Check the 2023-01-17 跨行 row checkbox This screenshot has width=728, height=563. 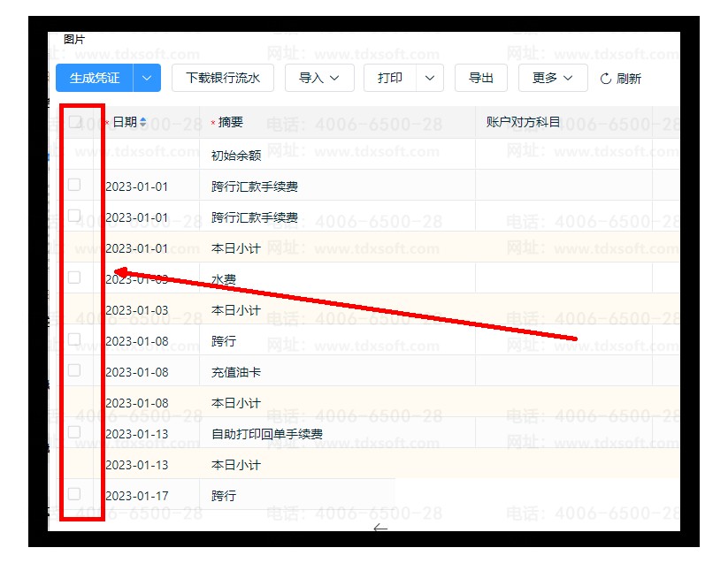74,494
